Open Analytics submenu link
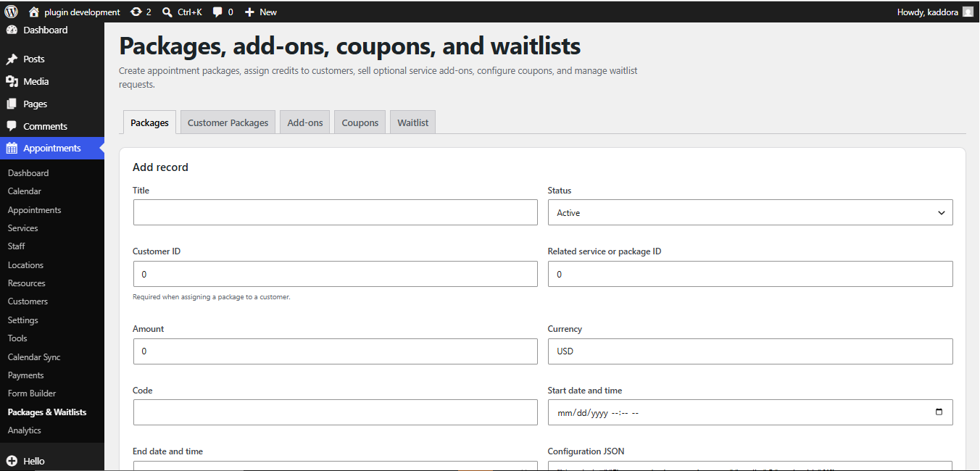Image resolution: width=980 pixels, height=471 pixels. [x=25, y=430]
